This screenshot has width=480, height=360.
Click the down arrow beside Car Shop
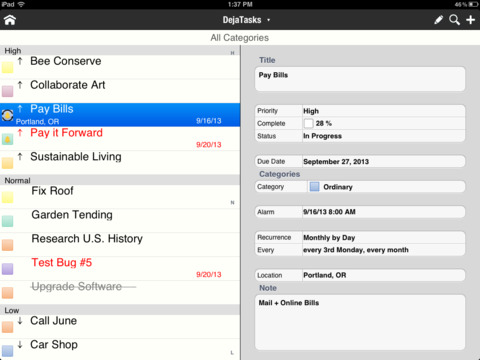tap(20, 344)
